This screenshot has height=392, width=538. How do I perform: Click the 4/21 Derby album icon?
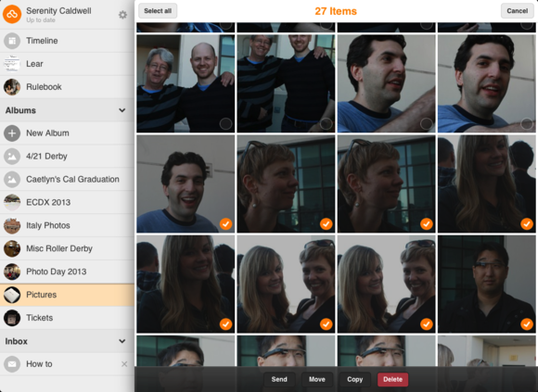pos(12,157)
